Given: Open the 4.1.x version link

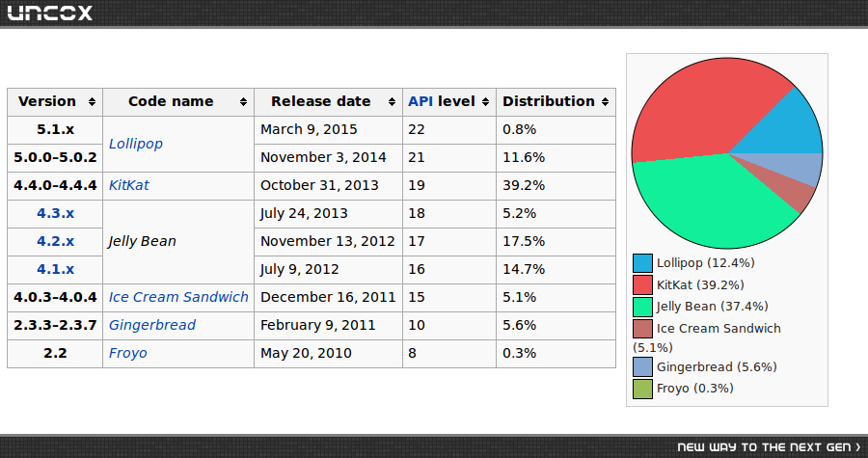Looking at the screenshot, I should [x=55, y=269].
